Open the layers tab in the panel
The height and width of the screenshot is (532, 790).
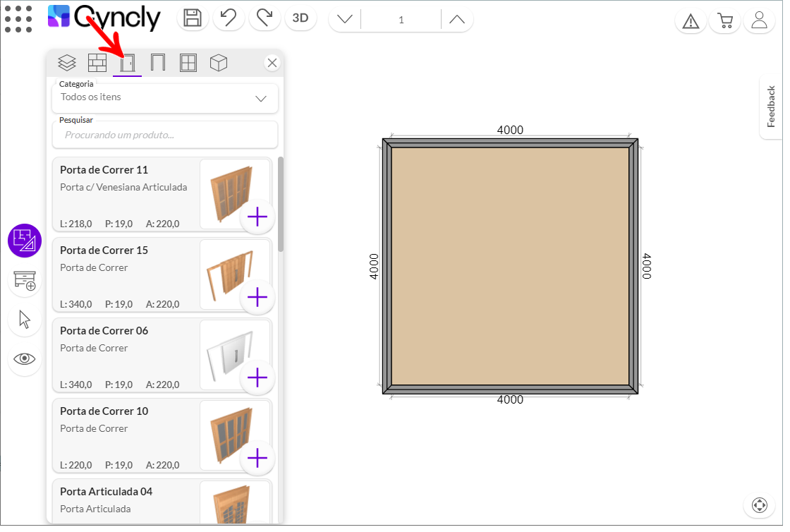click(67, 63)
